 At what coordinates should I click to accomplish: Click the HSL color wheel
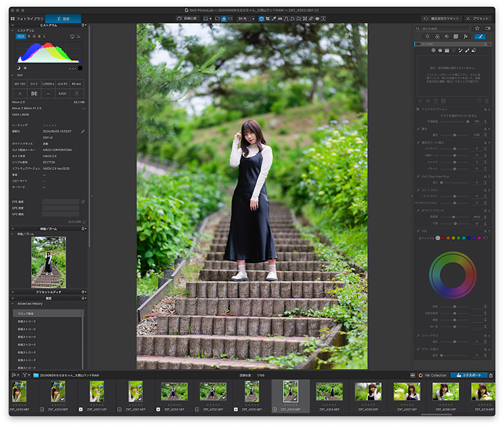[x=453, y=275]
